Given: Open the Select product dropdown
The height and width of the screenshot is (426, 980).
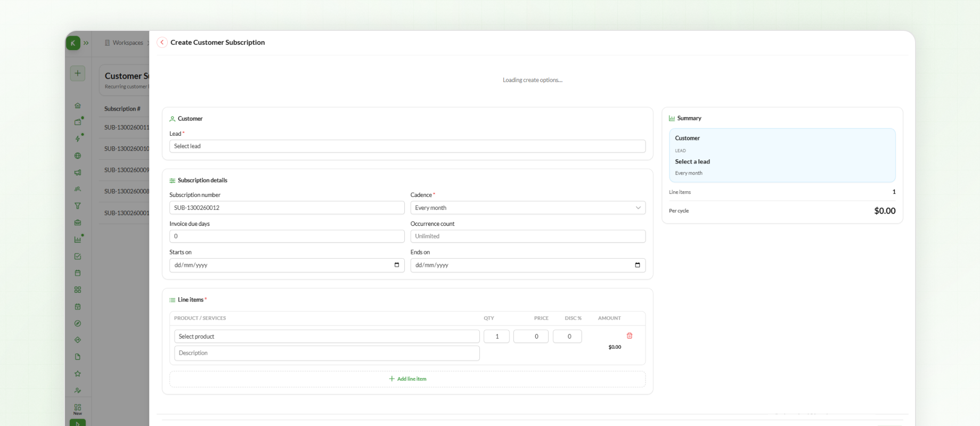Looking at the screenshot, I should (327, 337).
